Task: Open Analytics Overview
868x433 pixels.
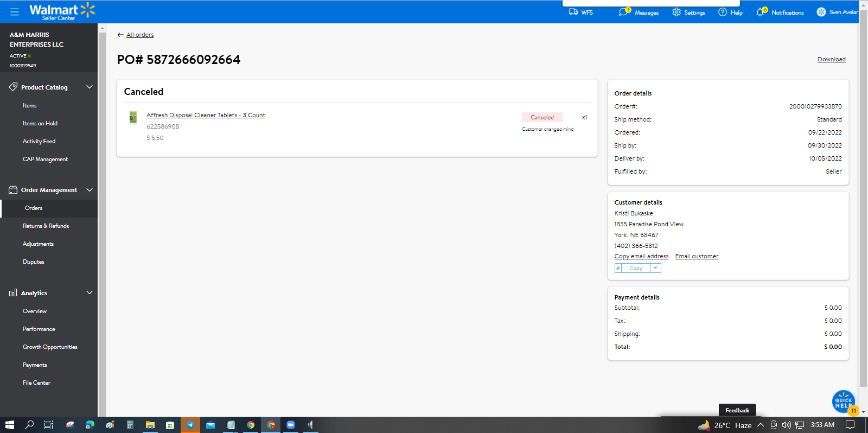Action: pos(35,311)
